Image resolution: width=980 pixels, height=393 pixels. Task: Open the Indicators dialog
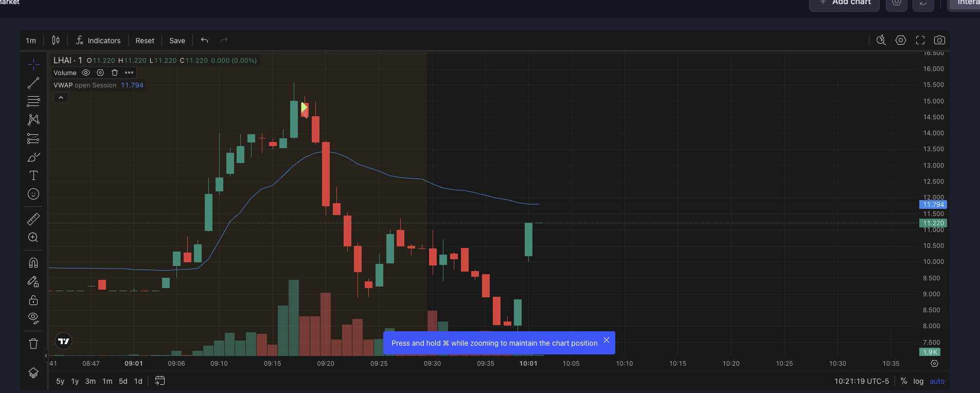pos(98,41)
